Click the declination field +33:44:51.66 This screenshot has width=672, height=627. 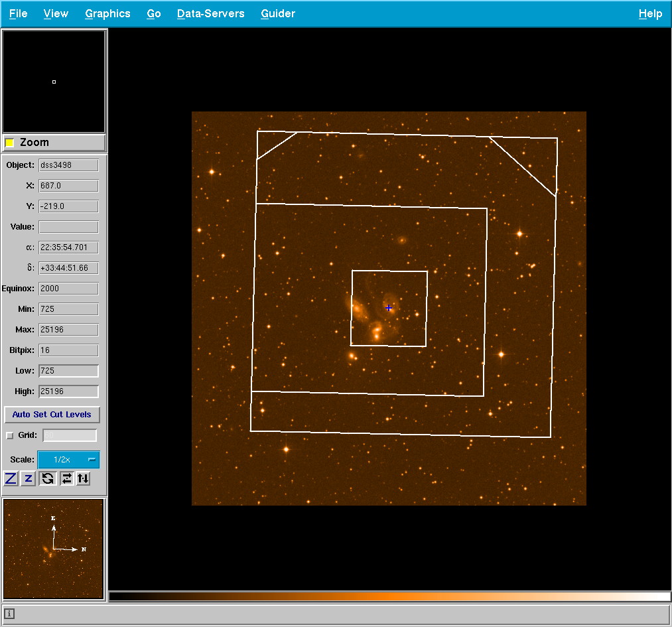pyautogui.click(x=68, y=268)
